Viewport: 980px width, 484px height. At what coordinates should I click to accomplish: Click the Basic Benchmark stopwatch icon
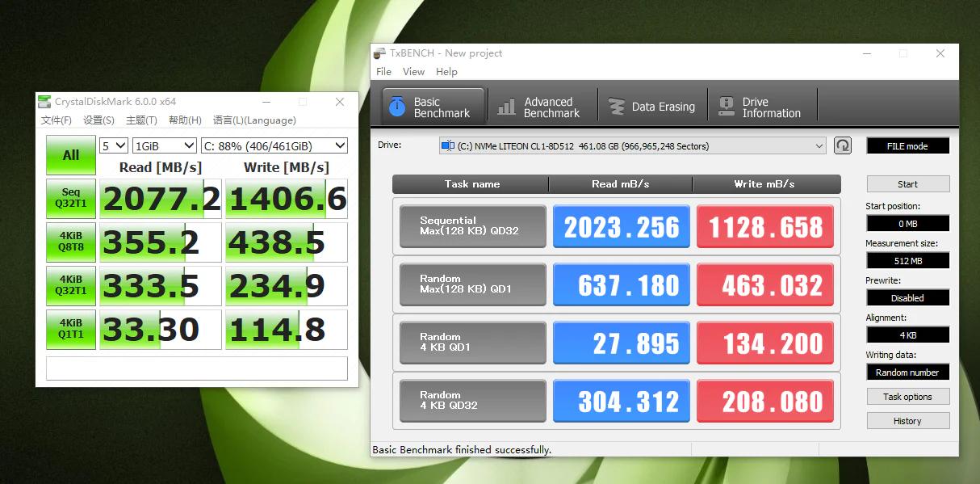[x=397, y=107]
